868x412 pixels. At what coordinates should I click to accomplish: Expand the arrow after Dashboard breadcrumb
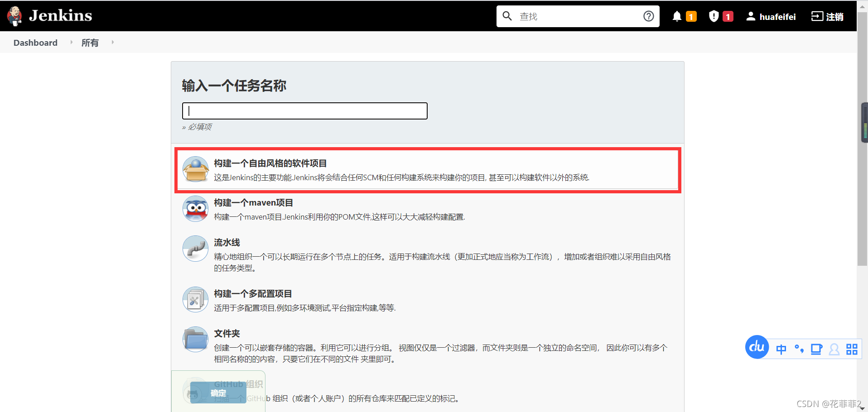(x=71, y=42)
